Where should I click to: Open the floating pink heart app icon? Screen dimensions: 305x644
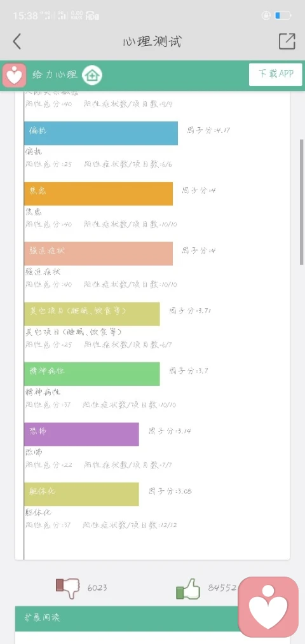click(268, 607)
